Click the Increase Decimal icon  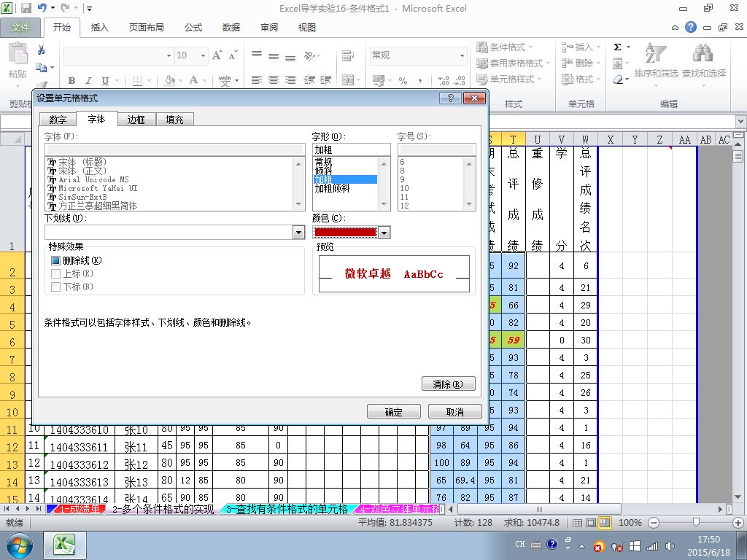[x=443, y=80]
